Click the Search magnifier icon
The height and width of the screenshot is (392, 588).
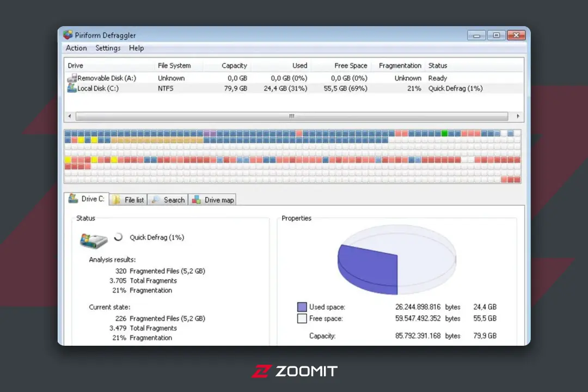pos(156,200)
